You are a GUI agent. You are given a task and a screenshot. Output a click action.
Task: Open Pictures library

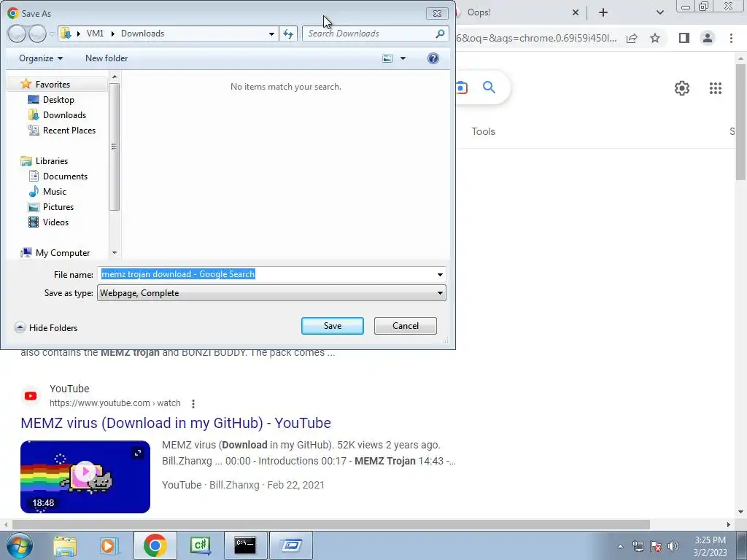coord(58,206)
